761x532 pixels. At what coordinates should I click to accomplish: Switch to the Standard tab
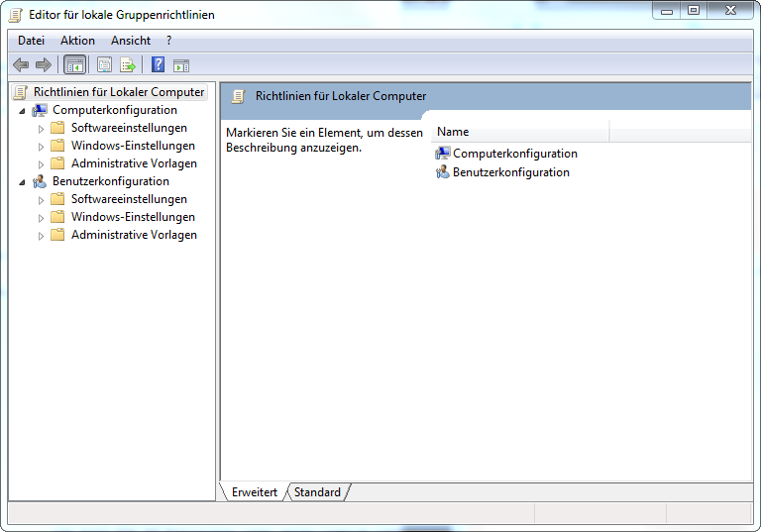317,492
